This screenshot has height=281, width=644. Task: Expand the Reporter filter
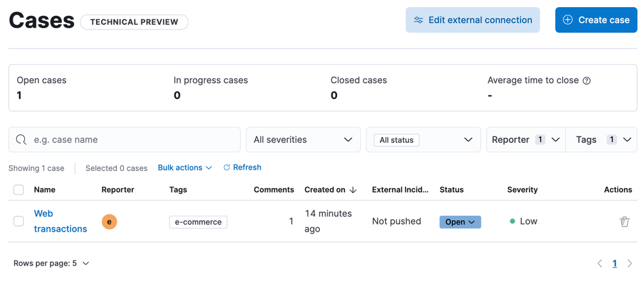[x=526, y=140]
